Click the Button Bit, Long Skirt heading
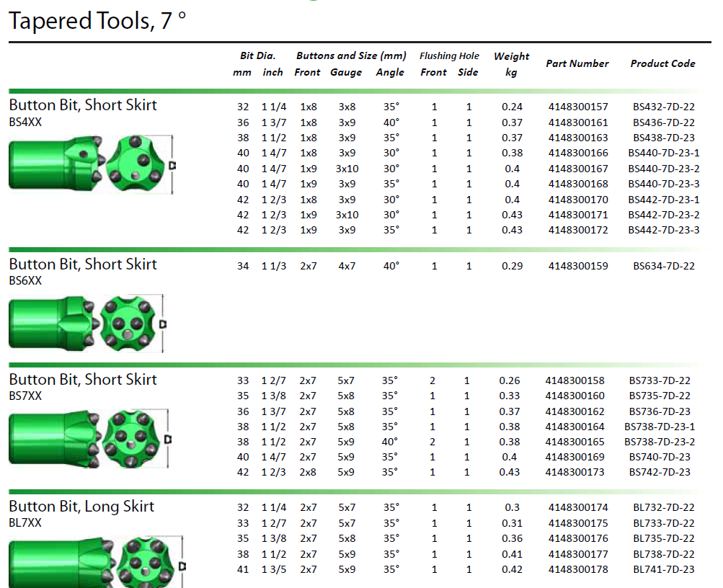This screenshot has width=723, height=588. tap(81, 507)
